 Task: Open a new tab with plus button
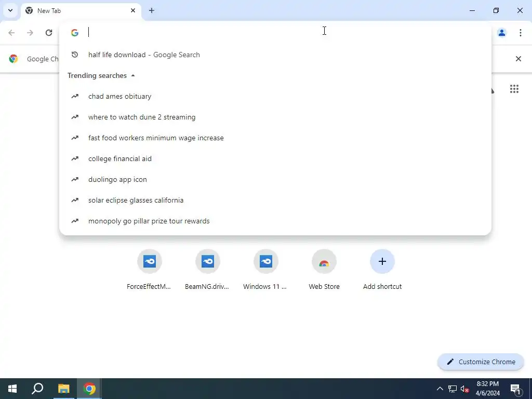152,10
